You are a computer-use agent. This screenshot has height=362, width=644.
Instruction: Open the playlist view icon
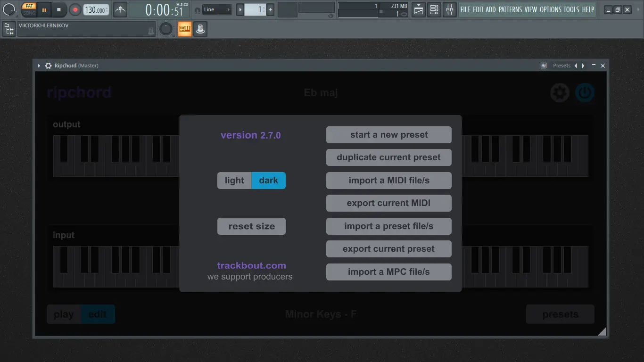click(x=418, y=9)
